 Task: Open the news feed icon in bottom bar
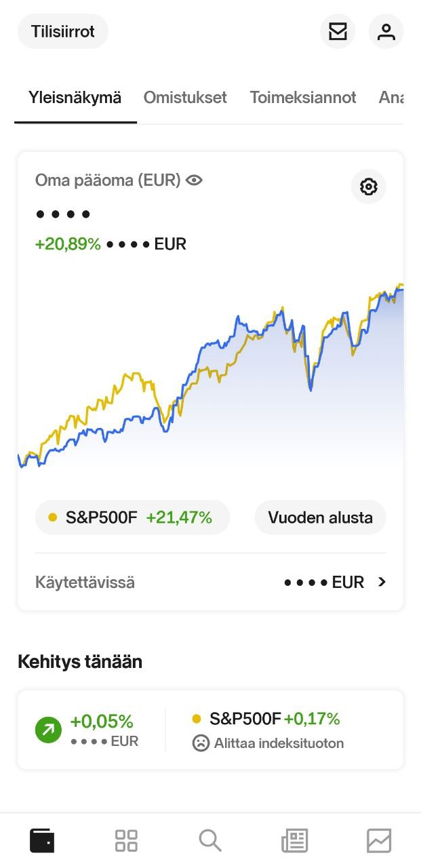click(294, 840)
